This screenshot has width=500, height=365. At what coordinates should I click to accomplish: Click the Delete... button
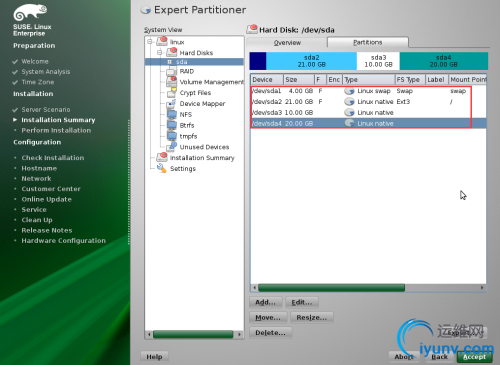click(270, 333)
